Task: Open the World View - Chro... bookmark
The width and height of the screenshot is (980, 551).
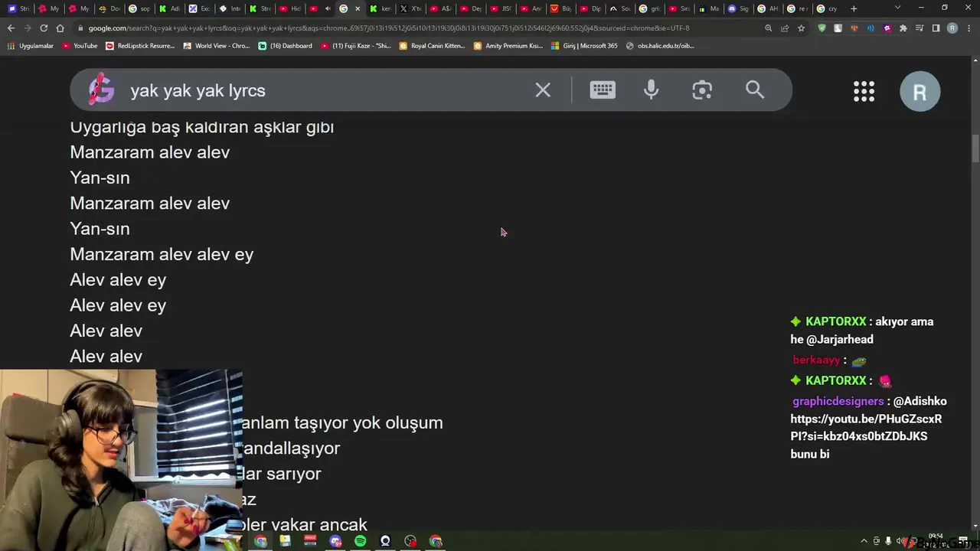Action: [x=217, y=46]
